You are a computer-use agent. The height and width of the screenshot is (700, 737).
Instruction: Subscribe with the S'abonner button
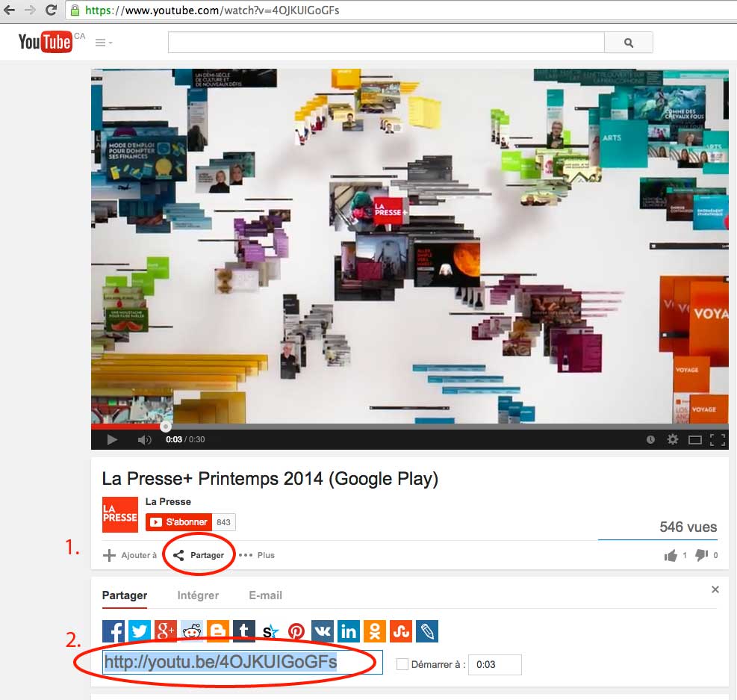tap(179, 522)
